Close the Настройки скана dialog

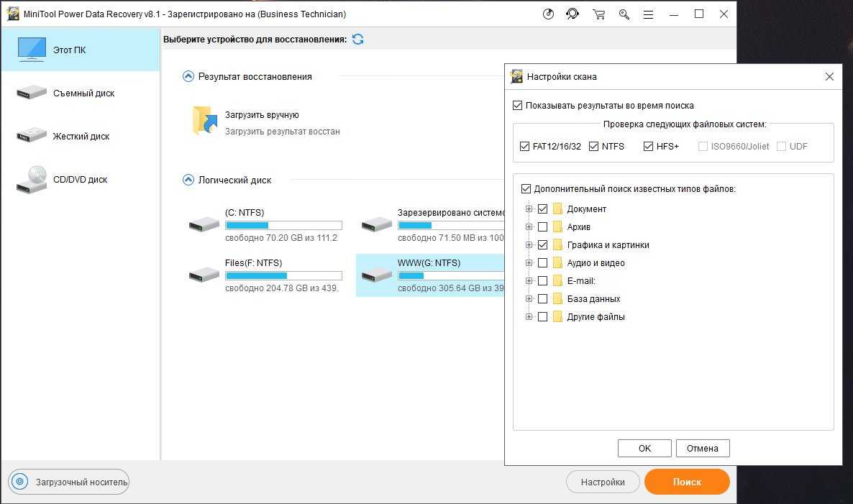[829, 77]
